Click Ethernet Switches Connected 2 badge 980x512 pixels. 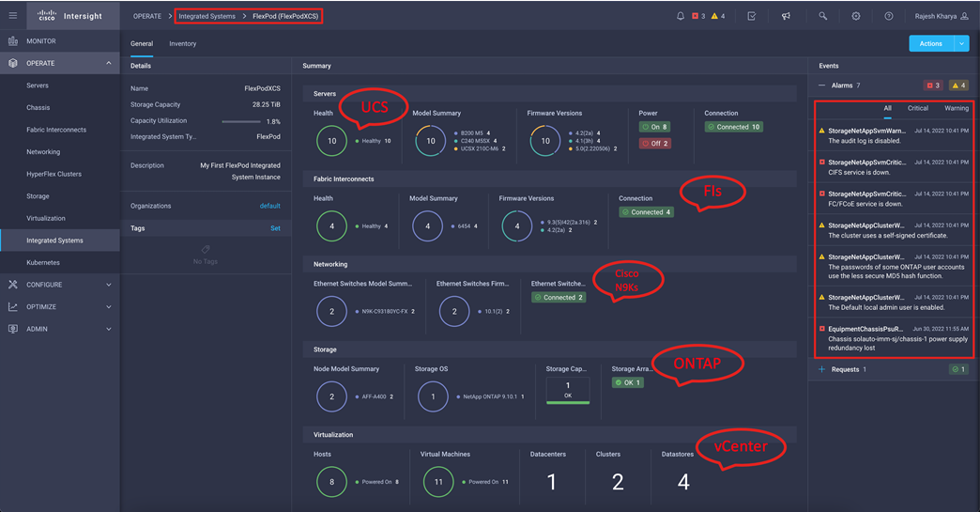tap(559, 298)
